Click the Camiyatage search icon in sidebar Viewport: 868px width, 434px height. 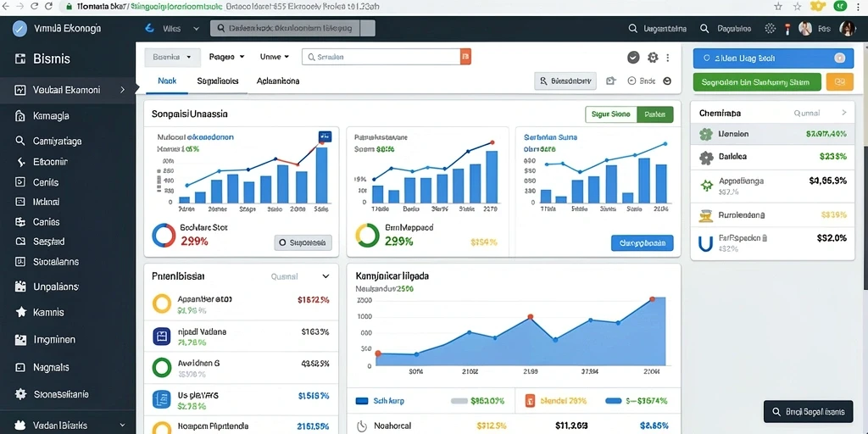(20, 141)
